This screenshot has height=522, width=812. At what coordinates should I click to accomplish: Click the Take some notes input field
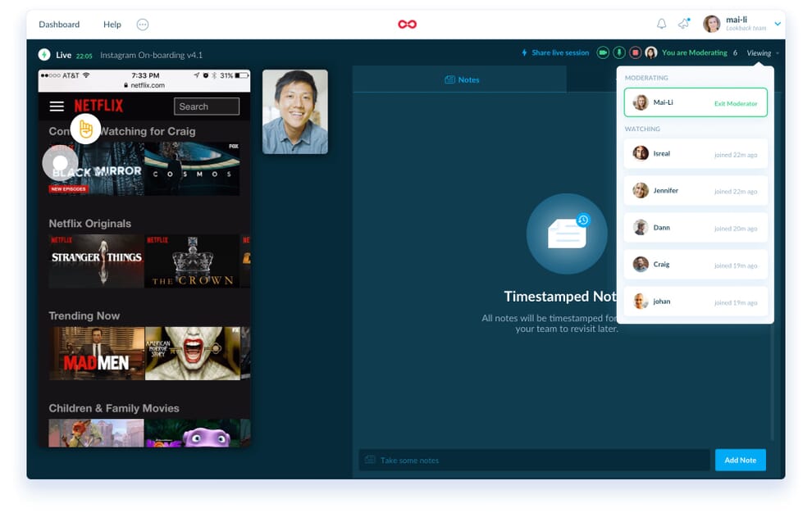tap(534, 460)
